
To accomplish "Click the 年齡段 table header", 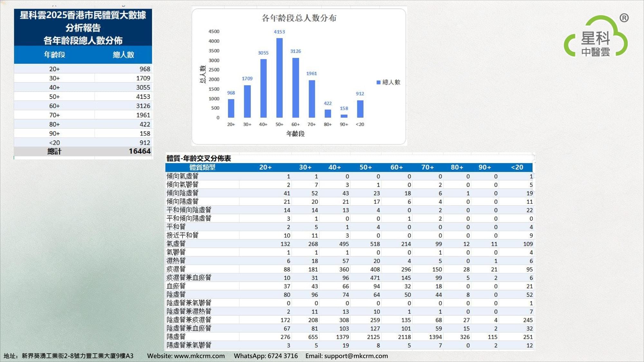I will click(x=54, y=55).
